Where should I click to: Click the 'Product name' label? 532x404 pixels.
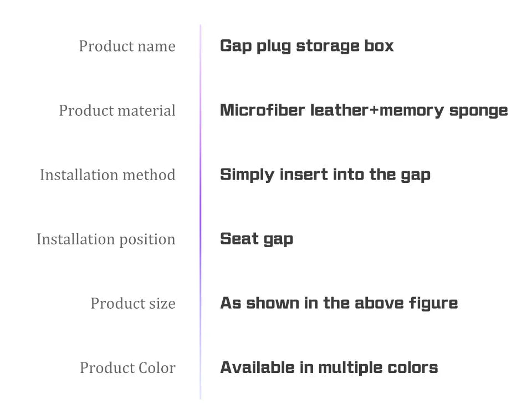127,46
